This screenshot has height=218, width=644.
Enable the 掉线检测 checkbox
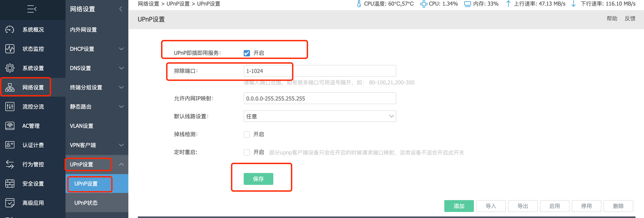(x=247, y=135)
